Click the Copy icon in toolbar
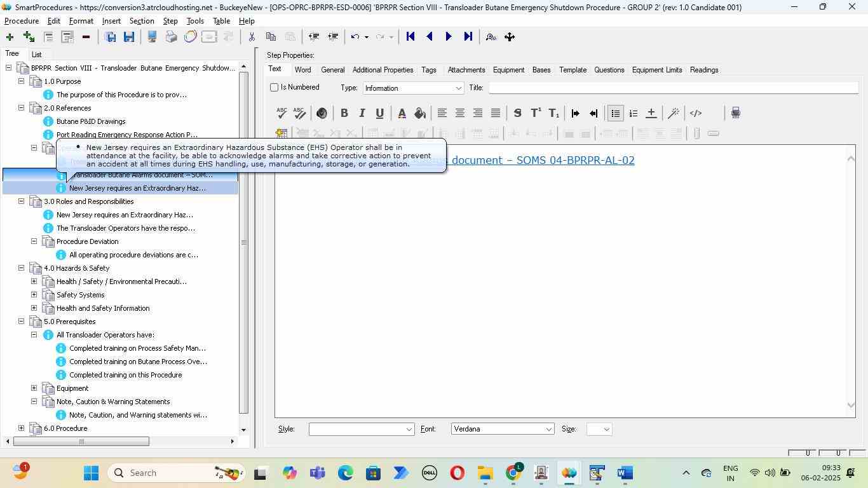Image resolution: width=868 pixels, height=488 pixels. pos(271,37)
